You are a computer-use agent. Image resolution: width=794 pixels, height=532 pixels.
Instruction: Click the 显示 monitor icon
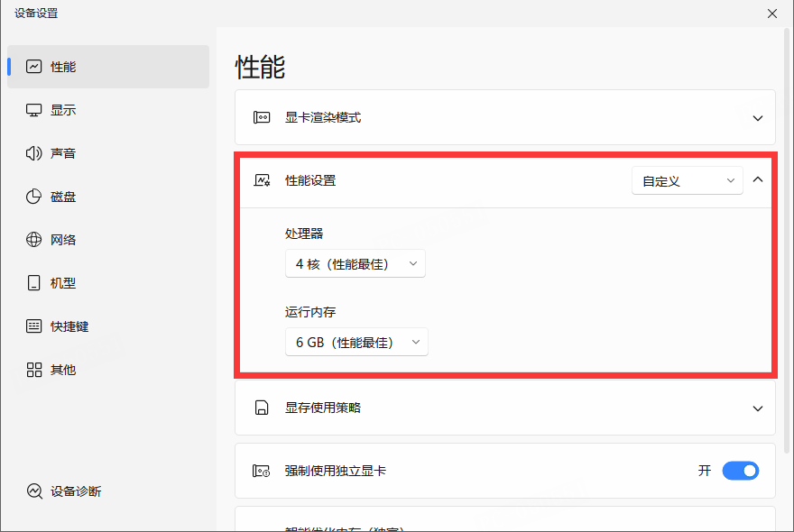pyautogui.click(x=34, y=110)
